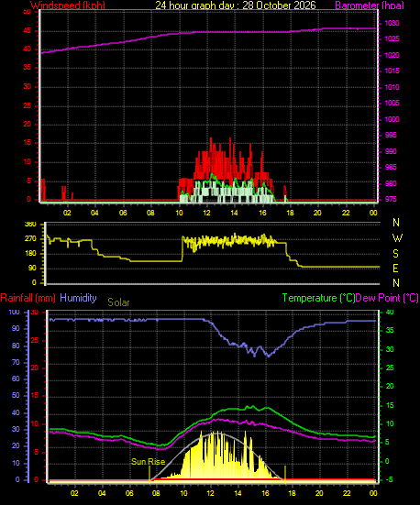Click the 'E' compass direction label
This screenshot has width=420, height=505.
[x=395, y=269]
